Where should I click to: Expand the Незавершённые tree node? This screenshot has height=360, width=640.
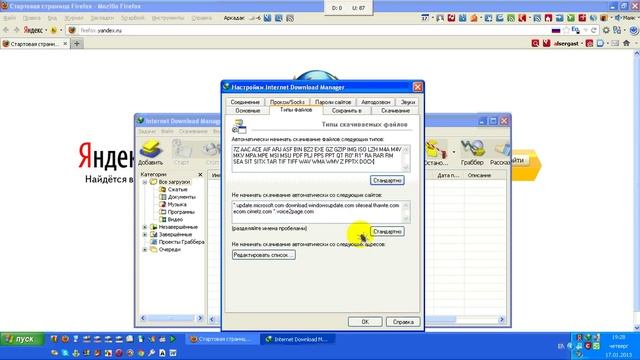click(x=145, y=227)
